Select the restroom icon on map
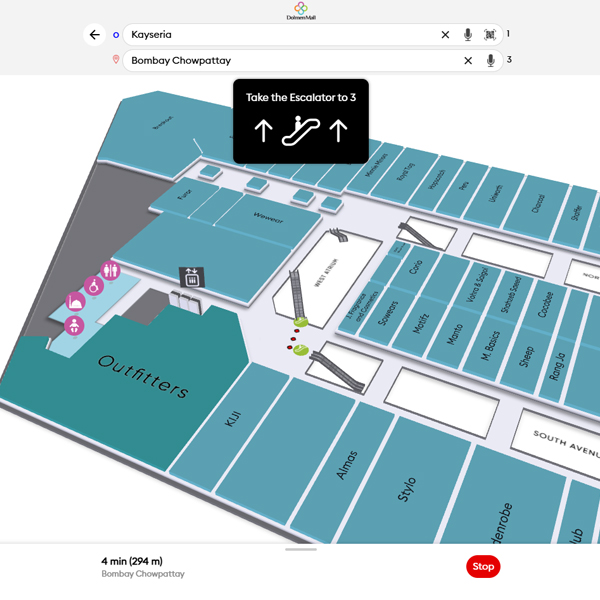 (x=110, y=270)
